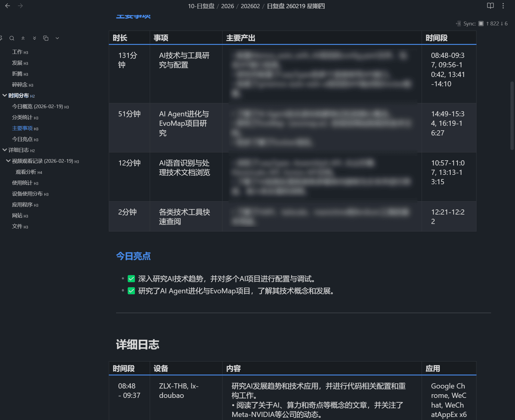Collapse the 时间分布 outline section
The image size is (515, 420).
pyautogui.click(x=4, y=95)
